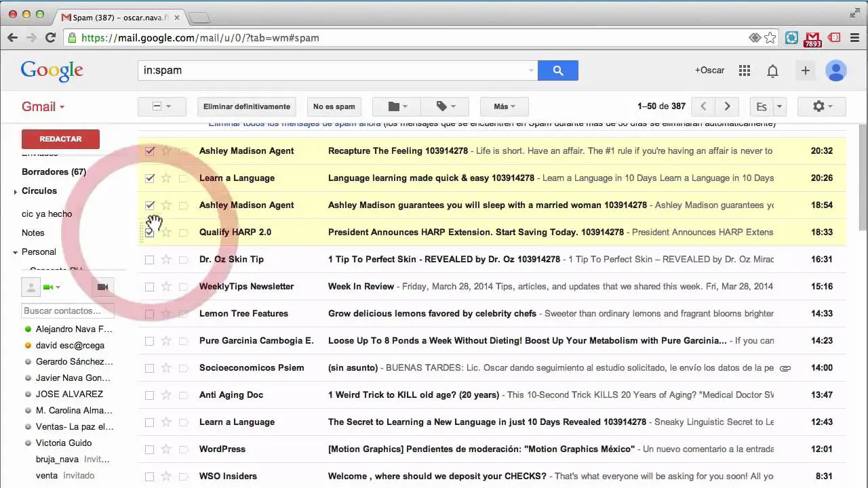Screen dimensions: 868x488
Task: Open the input language Es dropdown
Action: coord(779,106)
